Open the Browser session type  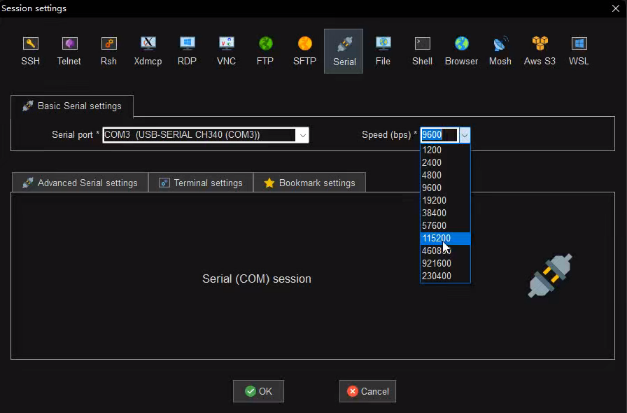(x=461, y=51)
